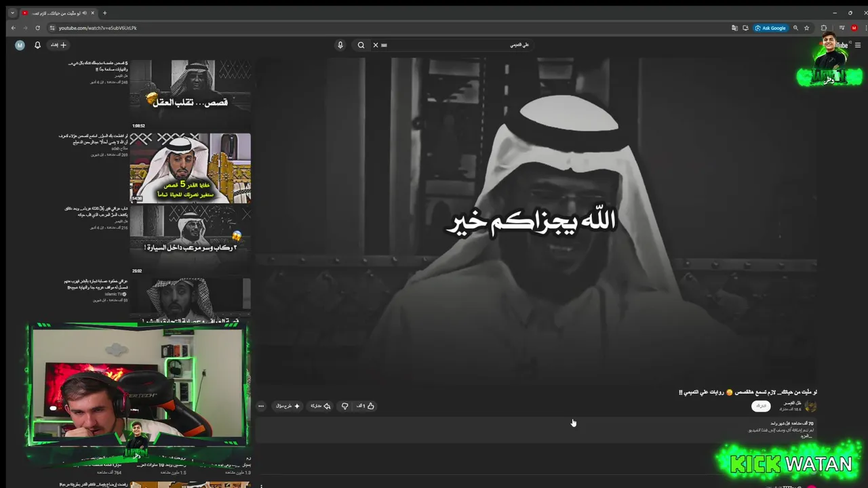Dislike the video with the thumbs-down button

pos(344,406)
